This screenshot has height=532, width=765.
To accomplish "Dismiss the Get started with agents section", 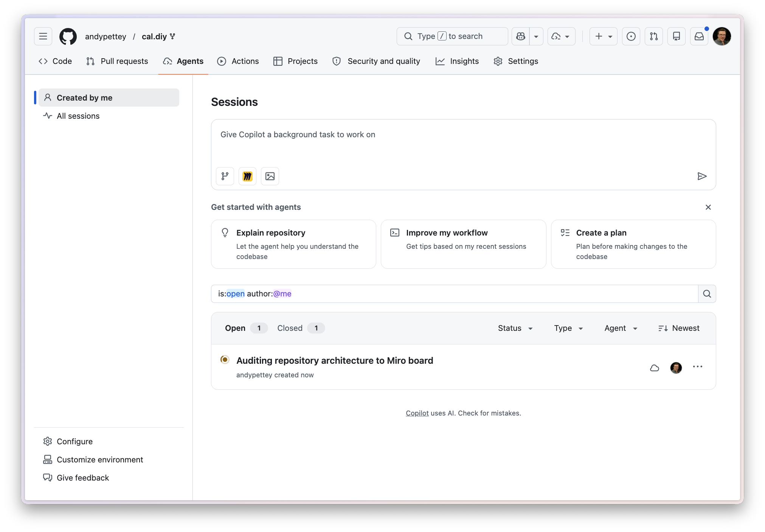I will click(708, 207).
